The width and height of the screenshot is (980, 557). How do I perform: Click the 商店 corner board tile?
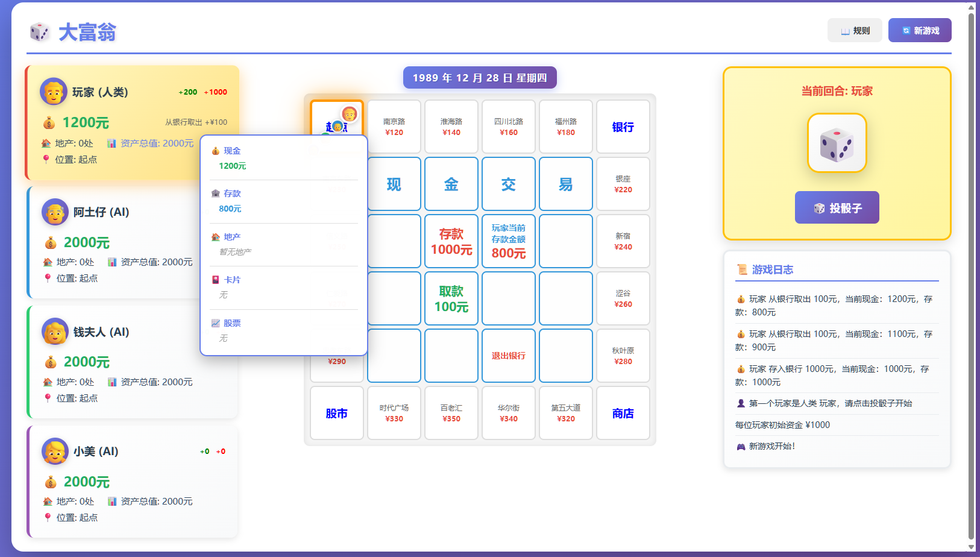tap(623, 413)
